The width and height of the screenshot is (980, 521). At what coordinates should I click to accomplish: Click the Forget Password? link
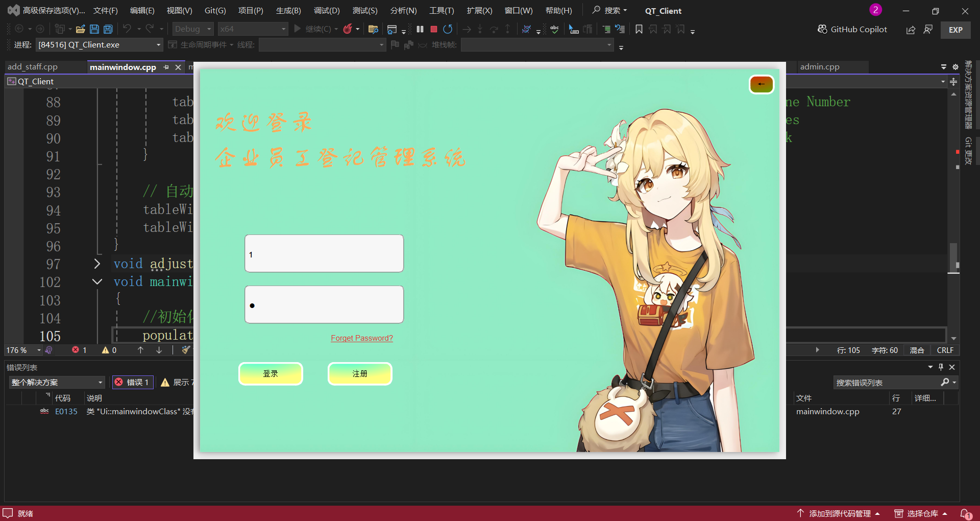pyautogui.click(x=361, y=338)
